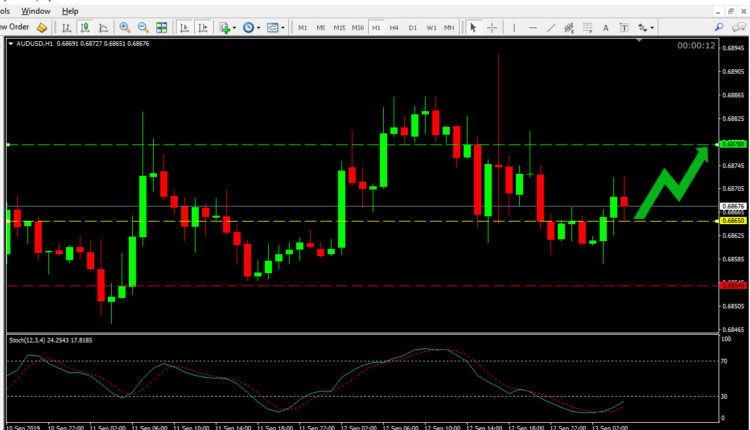The image size is (750, 430).
Task: Select the H1 timeframe
Action: [x=376, y=28]
